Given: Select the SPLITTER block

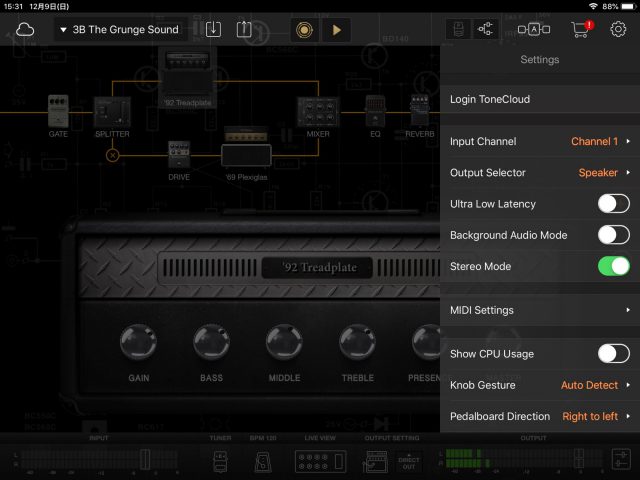Looking at the screenshot, I should 112,112.
